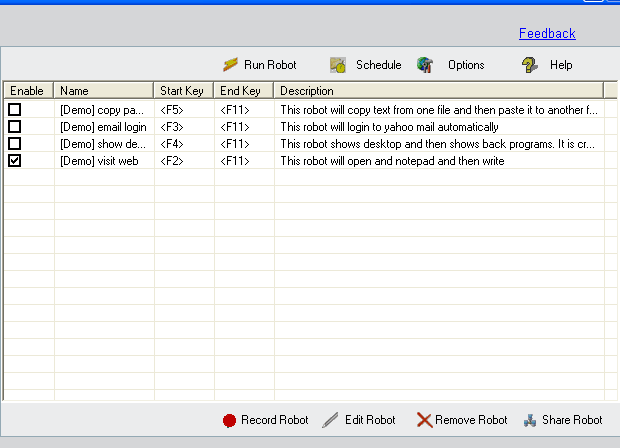Click the Options globe icon
The image size is (620, 448).
(425, 65)
